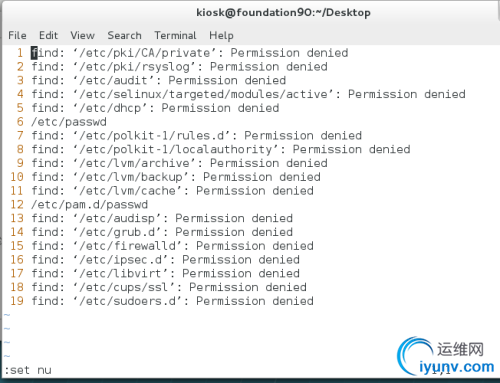Image resolution: width=500 pixels, height=383 pixels.
Task: Open the Terminal menu
Action: point(175,35)
